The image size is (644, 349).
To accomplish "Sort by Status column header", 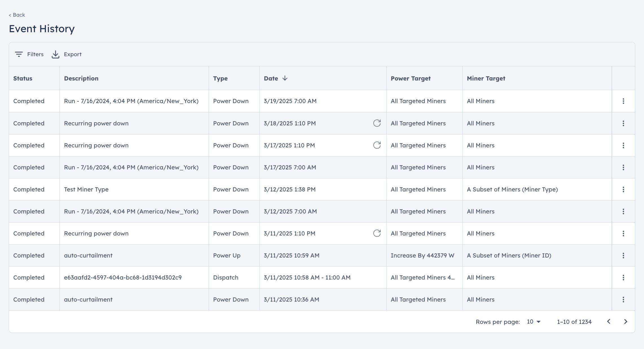I will point(23,78).
